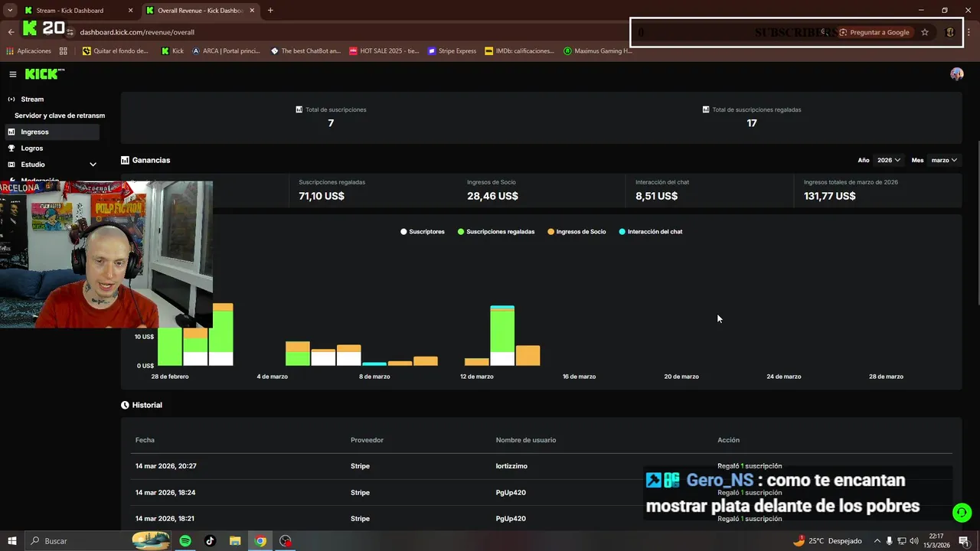
Task: Open the tab search chevron button
Action: pyautogui.click(x=10, y=11)
